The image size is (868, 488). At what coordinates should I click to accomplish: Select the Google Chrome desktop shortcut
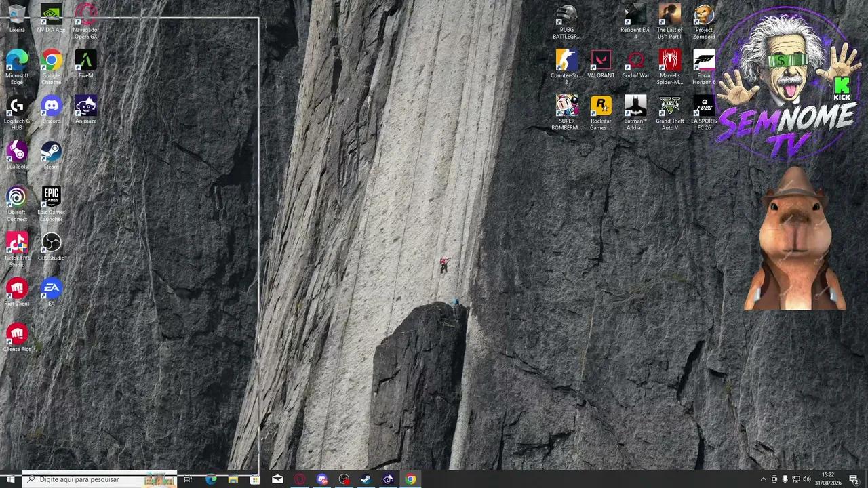click(x=52, y=67)
